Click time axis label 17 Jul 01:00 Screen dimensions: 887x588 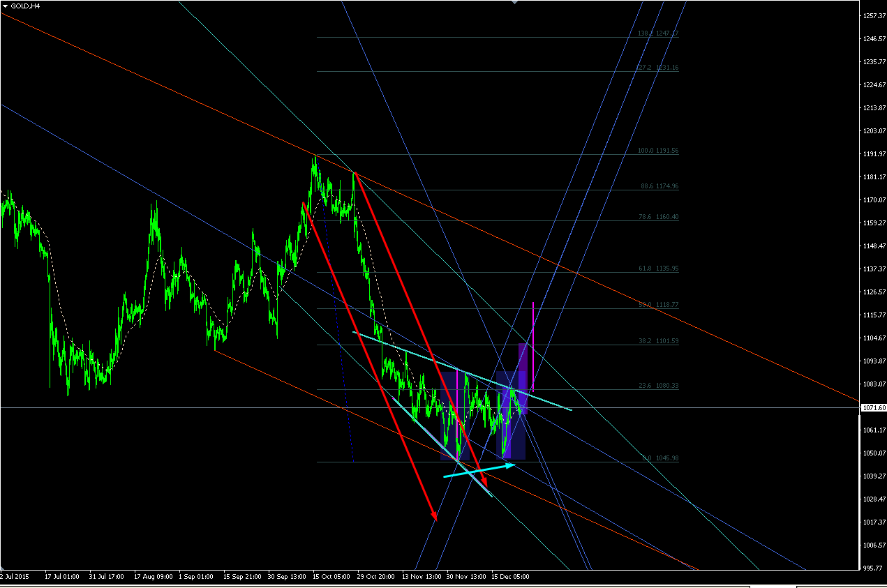[x=62, y=577]
